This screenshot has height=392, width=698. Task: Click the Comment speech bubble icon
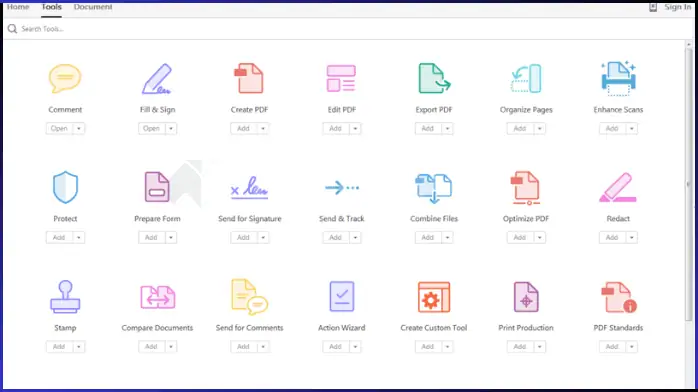tap(65, 79)
